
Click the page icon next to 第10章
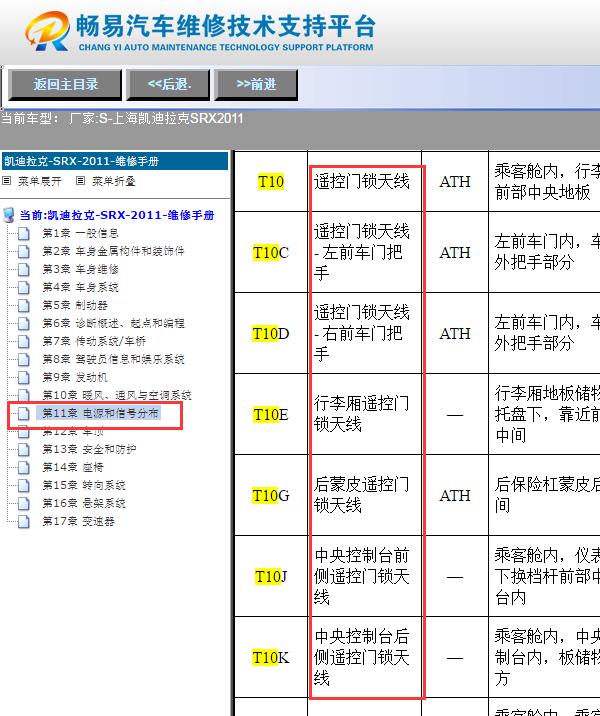coord(24,395)
